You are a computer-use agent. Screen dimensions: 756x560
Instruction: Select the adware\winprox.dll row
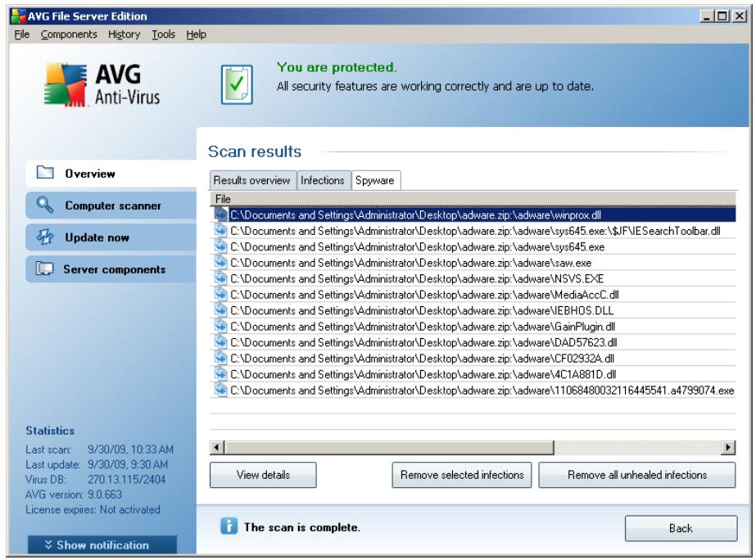(x=473, y=215)
